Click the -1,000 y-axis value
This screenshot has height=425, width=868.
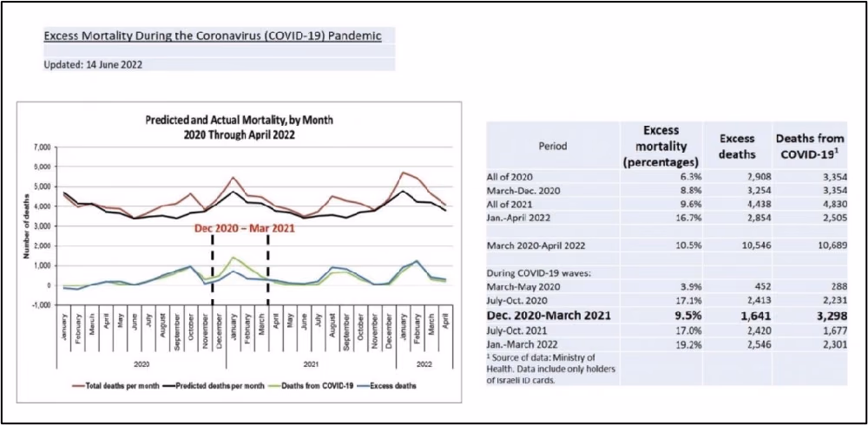pyautogui.click(x=41, y=305)
